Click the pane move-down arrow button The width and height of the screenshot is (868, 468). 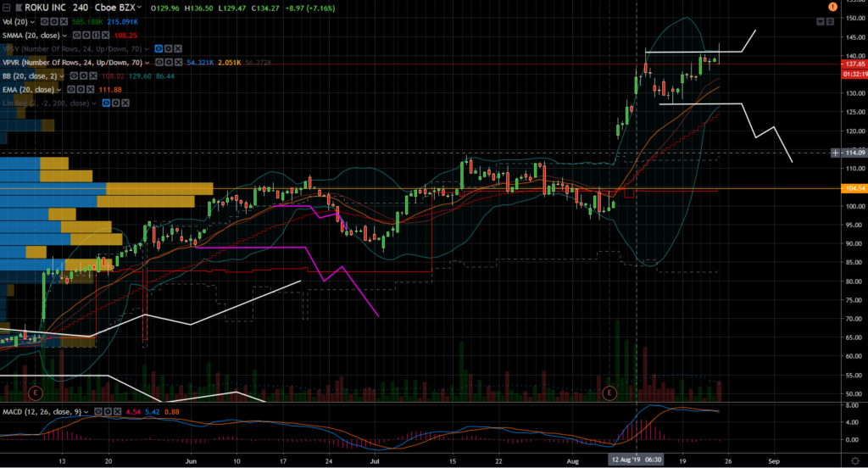821,21
